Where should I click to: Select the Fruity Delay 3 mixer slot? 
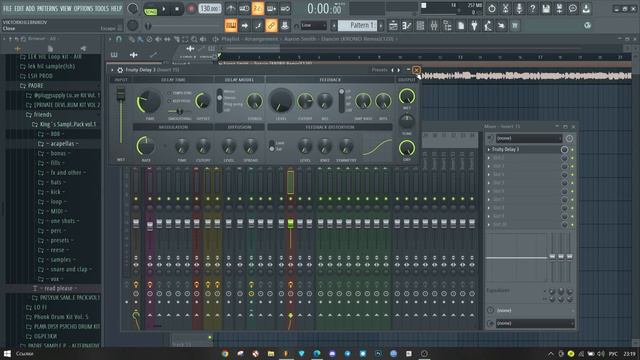point(524,149)
